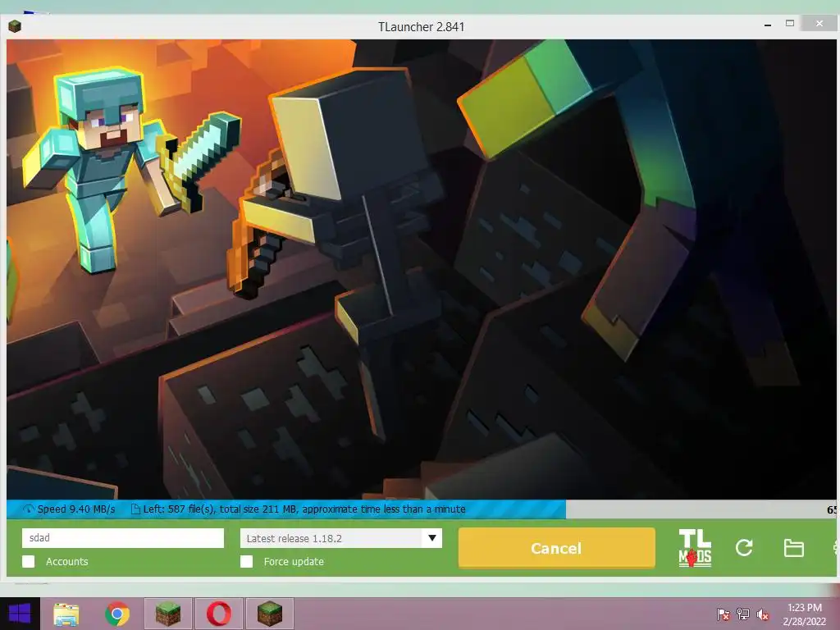Select the grass block taskbar icon right of Opera

click(269, 614)
